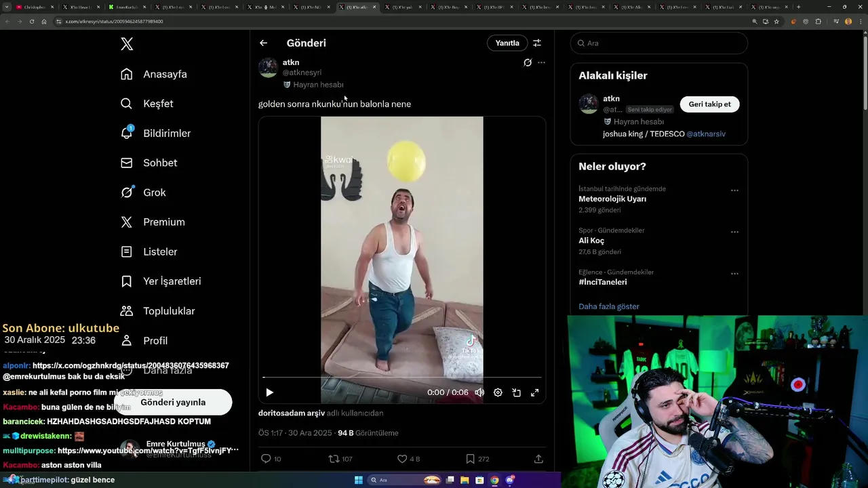Click the Grok icon on the post
Screen dimensions: 868x488
[x=528, y=62]
